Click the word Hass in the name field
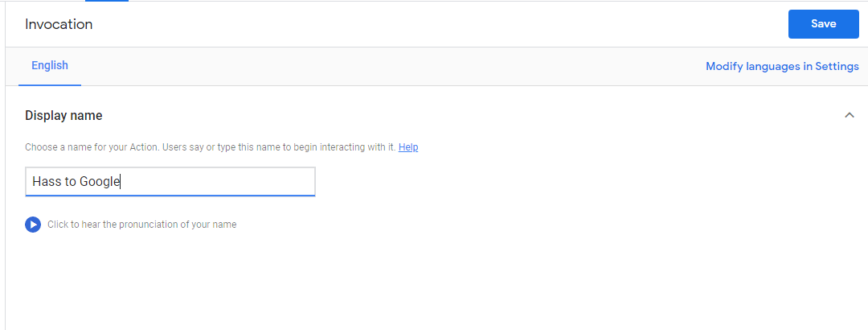 point(46,182)
